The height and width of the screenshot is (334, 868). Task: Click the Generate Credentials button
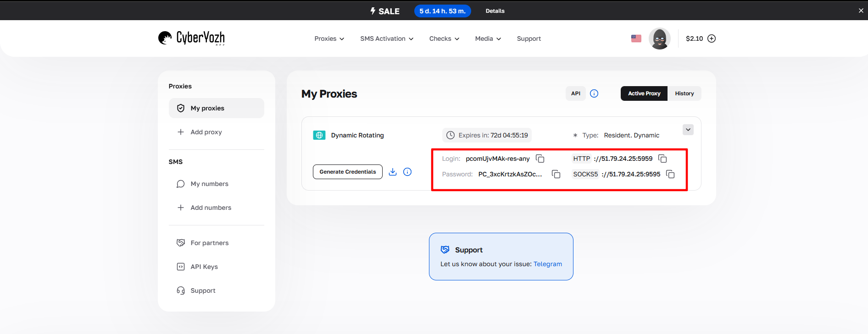347,172
